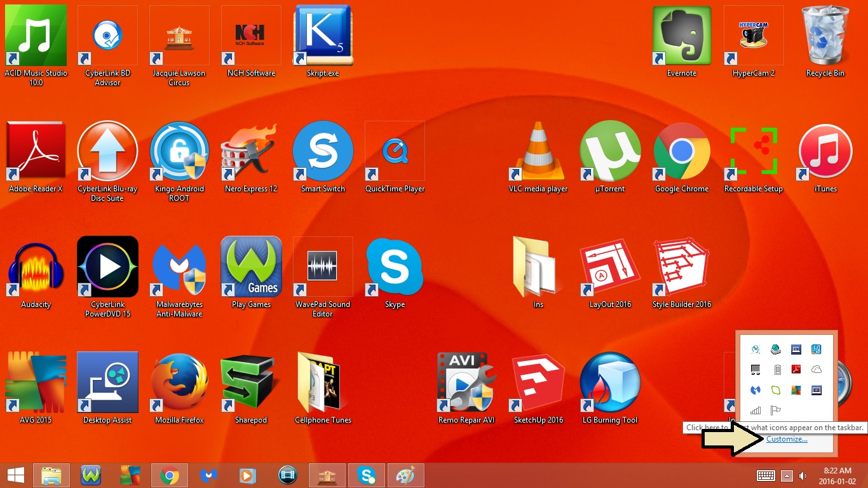Viewport: 868px width, 488px height.
Task: Open the touch keyboard from the taskbar
Action: [x=766, y=475]
